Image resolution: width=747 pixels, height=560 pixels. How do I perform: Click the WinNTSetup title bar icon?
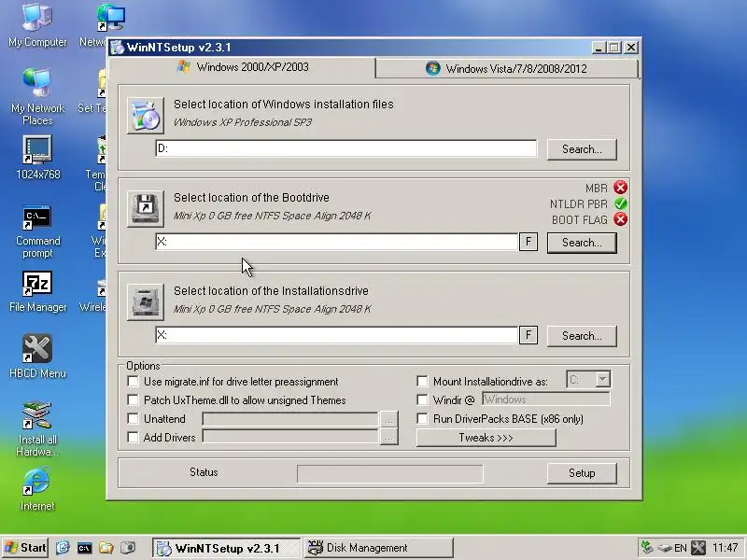117,48
